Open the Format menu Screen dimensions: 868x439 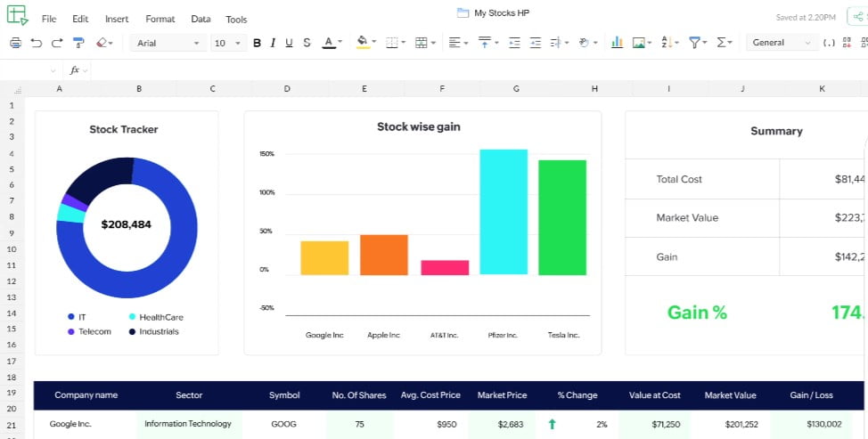[160, 19]
